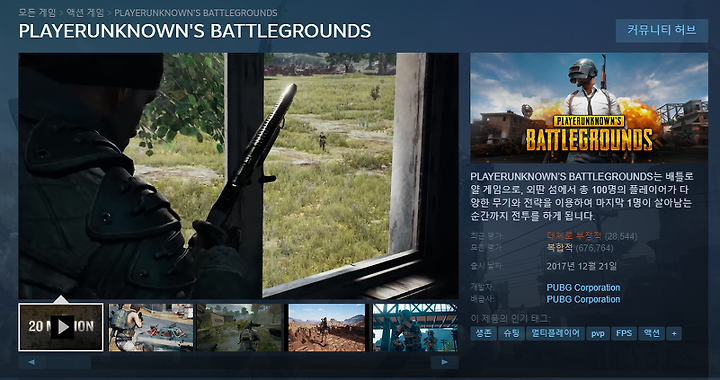Image resolution: width=720 pixels, height=380 pixels.
Task: Click the release date 2017년 12월 21일
Action: coord(582,266)
